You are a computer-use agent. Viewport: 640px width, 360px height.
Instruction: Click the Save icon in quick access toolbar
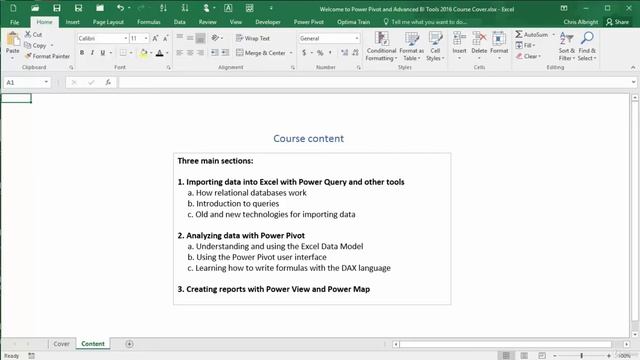point(57,8)
